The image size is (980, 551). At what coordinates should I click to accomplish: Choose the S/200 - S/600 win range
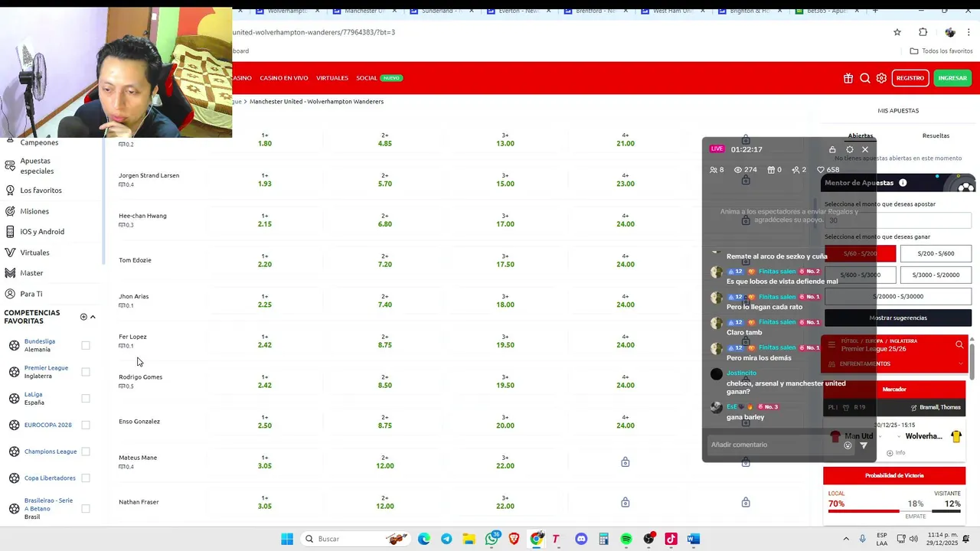(936, 253)
